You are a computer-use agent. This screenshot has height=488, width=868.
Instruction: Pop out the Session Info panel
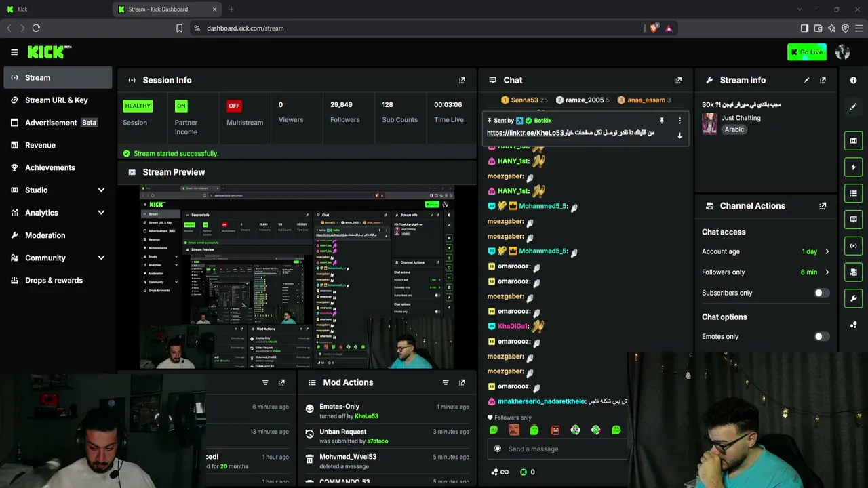click(462, 80)
